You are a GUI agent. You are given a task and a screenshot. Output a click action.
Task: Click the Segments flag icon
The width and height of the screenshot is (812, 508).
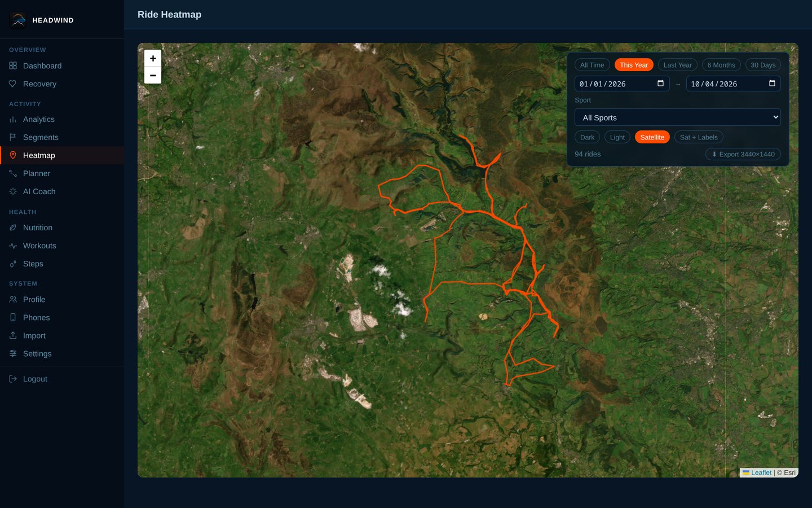point(13,138)
